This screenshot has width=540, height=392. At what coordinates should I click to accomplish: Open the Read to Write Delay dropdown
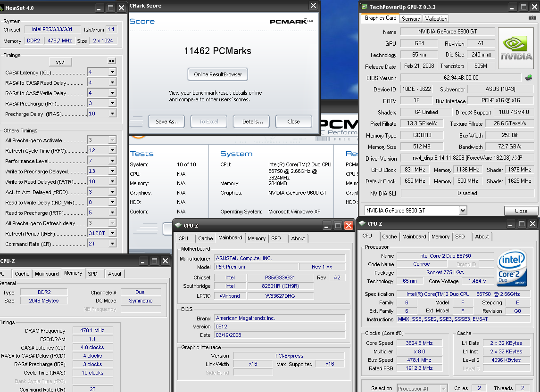click(x=112, y=202)
